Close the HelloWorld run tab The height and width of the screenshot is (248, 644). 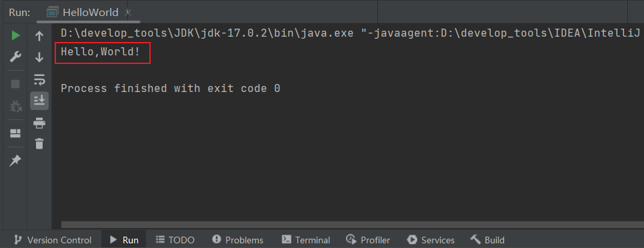128,13
